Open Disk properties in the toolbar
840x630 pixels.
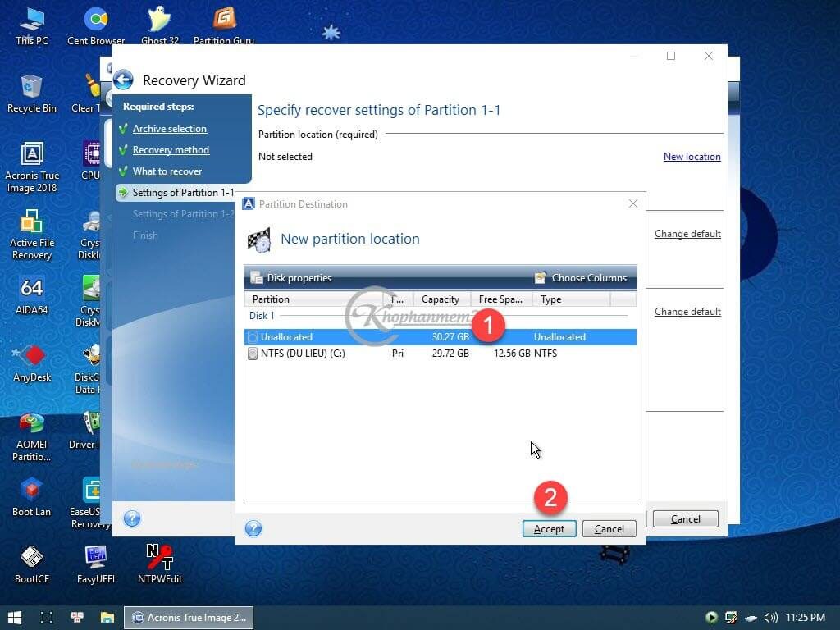pyautogui.click(x=291, y=278)
